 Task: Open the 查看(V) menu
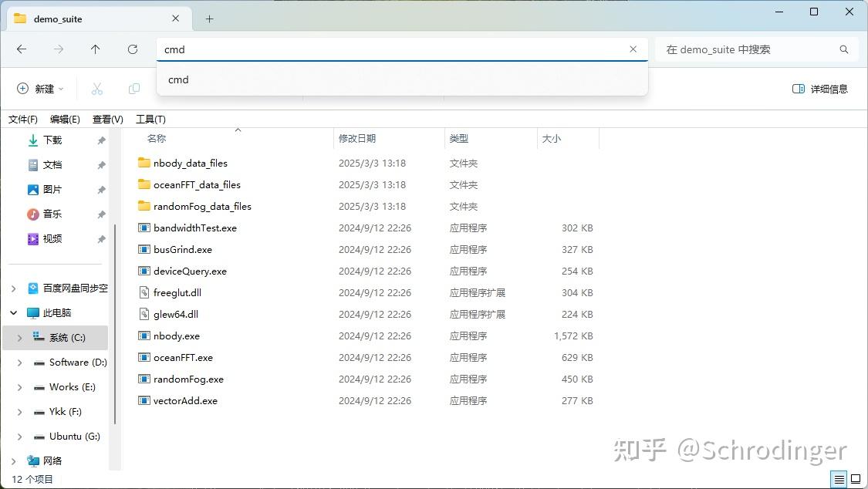[x=107, y=119]
